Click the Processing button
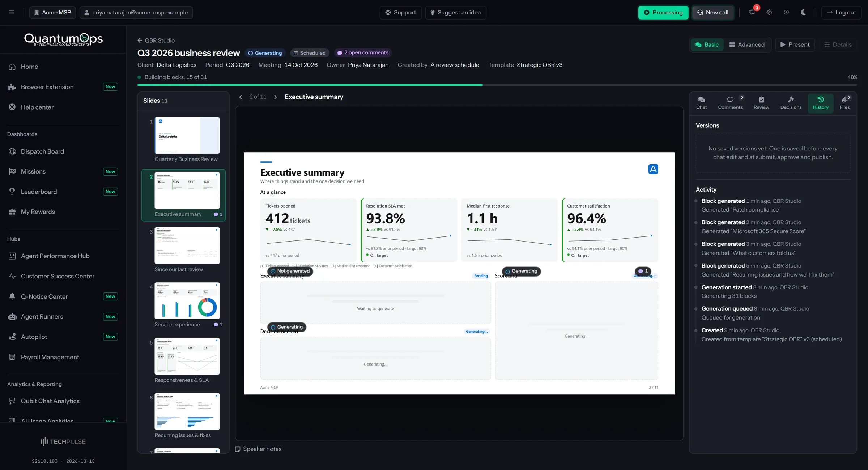 tap(663, 12)
